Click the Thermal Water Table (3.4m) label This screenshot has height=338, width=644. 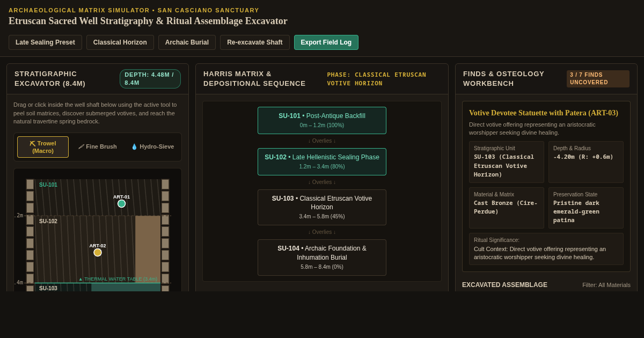tap(118, 279)
